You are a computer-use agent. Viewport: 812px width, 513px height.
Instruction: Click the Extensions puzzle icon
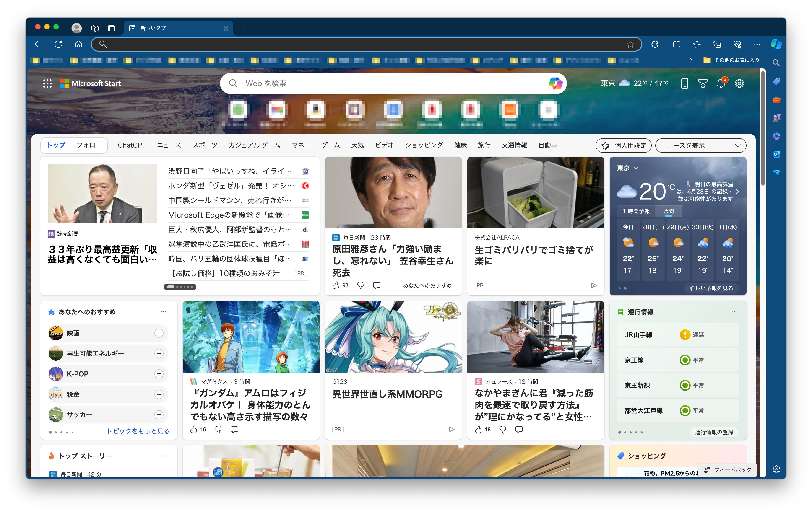coord(655,44)
